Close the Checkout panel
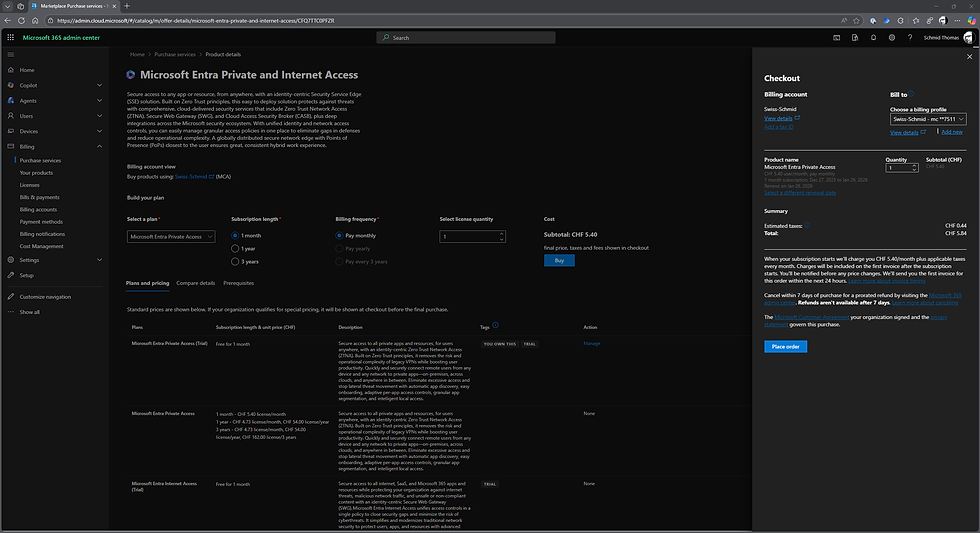This screenshot has width=980, height=533. coord(969,56)
